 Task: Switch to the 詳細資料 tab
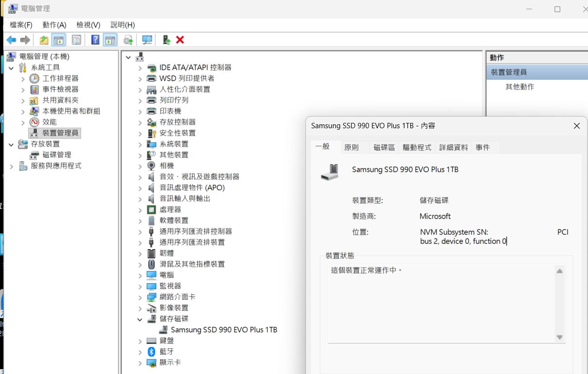pyautogui.click(x=454, y=147)
